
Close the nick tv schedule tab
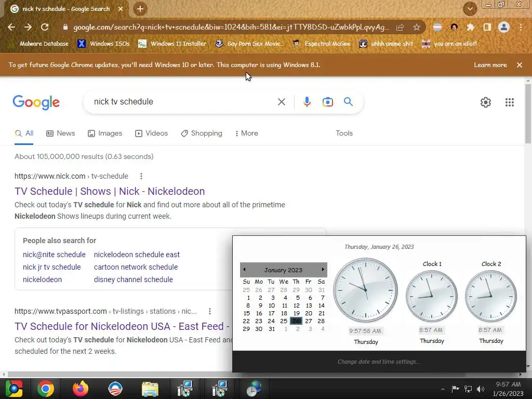[x=121, y=9]
